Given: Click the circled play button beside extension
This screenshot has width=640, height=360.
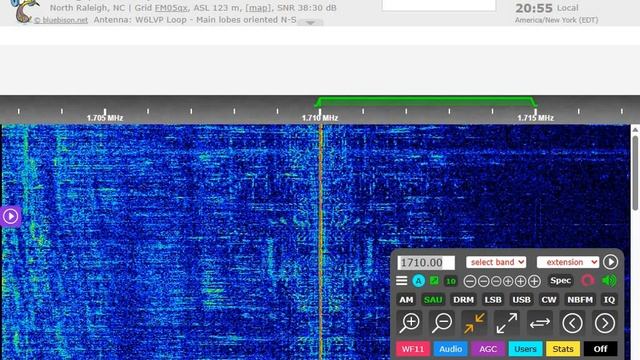Looking at the screenshot, I should [611, 262].
